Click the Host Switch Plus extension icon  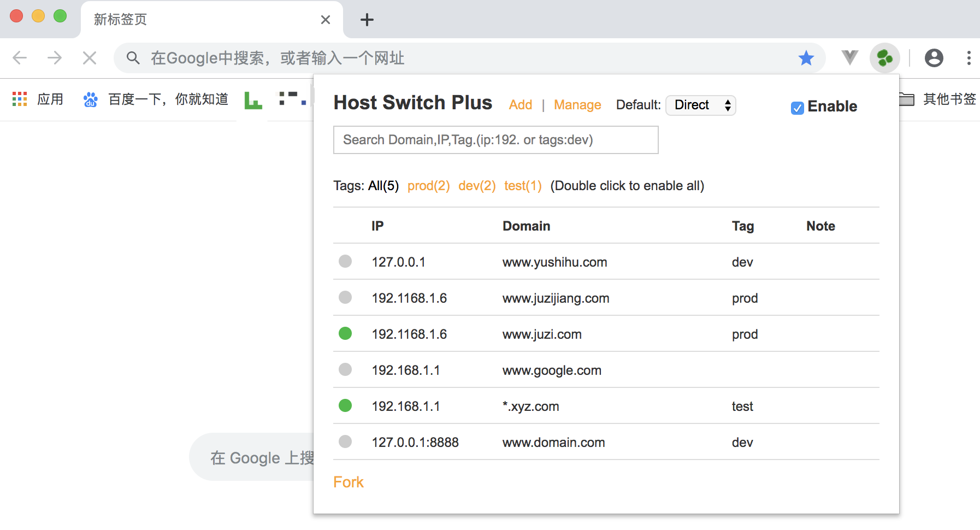(884, 58)
